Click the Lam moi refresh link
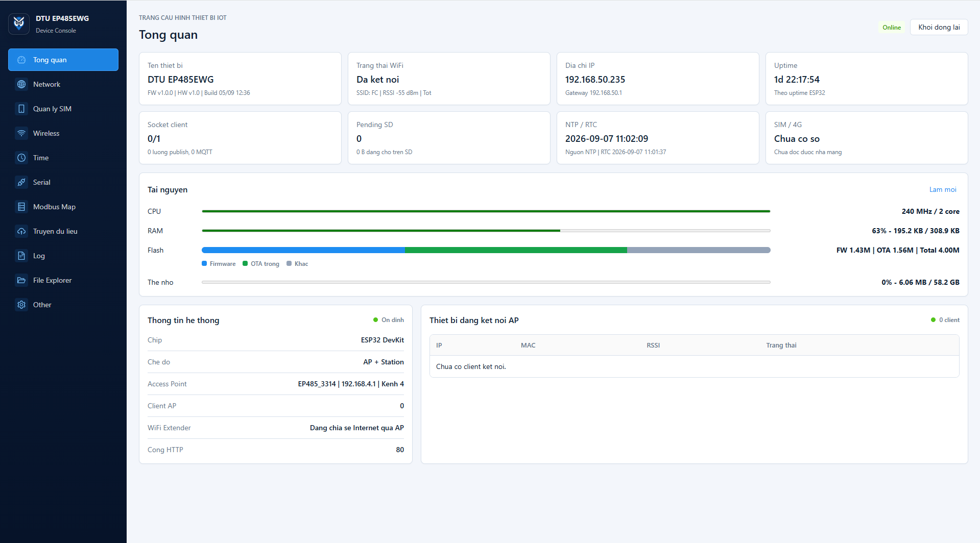The image size is (980, 543). tap(943, 189)
